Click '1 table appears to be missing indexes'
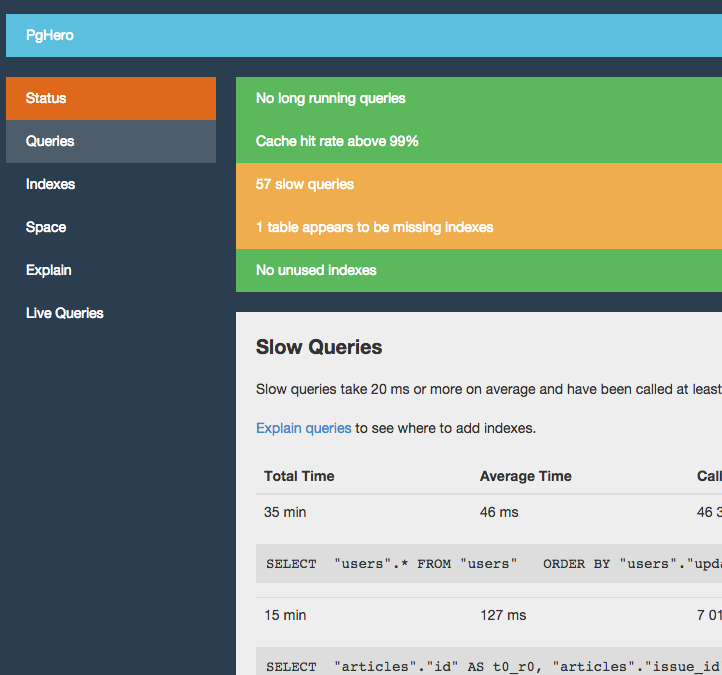 (479, 227)
